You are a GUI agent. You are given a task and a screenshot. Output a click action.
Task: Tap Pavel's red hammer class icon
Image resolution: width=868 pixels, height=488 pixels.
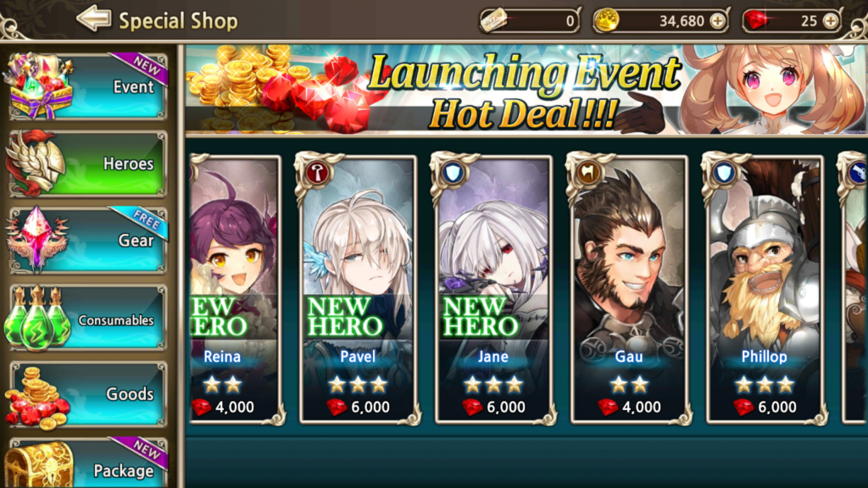[318, 173]
